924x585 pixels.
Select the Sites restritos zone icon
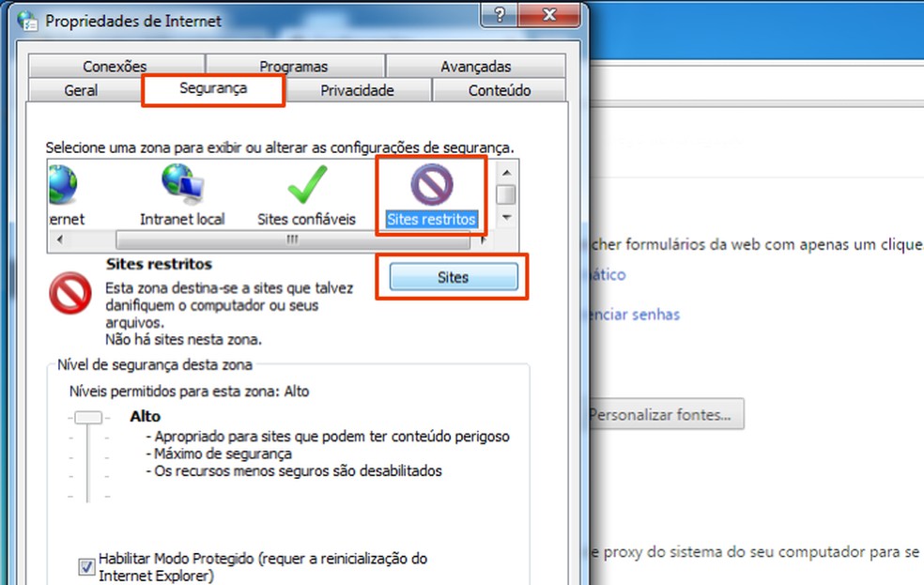(x=431, y=185)
